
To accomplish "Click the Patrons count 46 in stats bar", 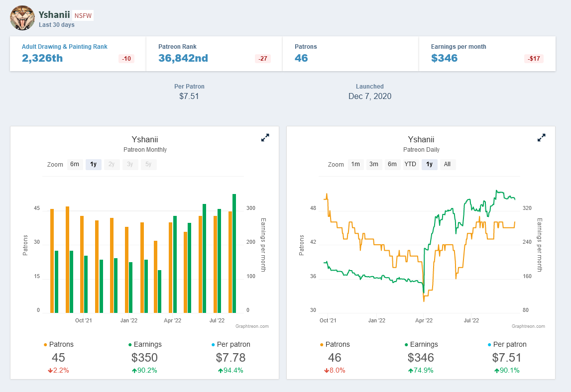I will [x=301, y=58].
